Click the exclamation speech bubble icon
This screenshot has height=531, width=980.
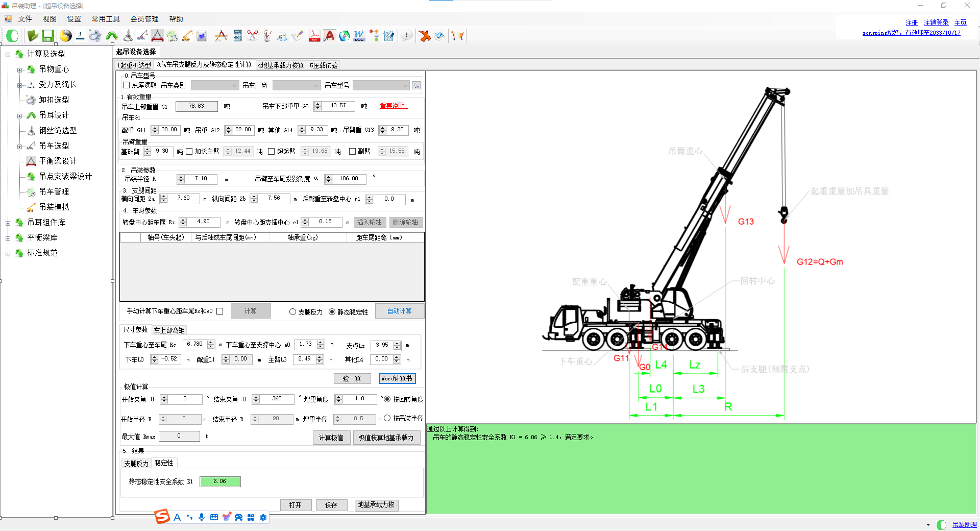[x=406, y=36]
